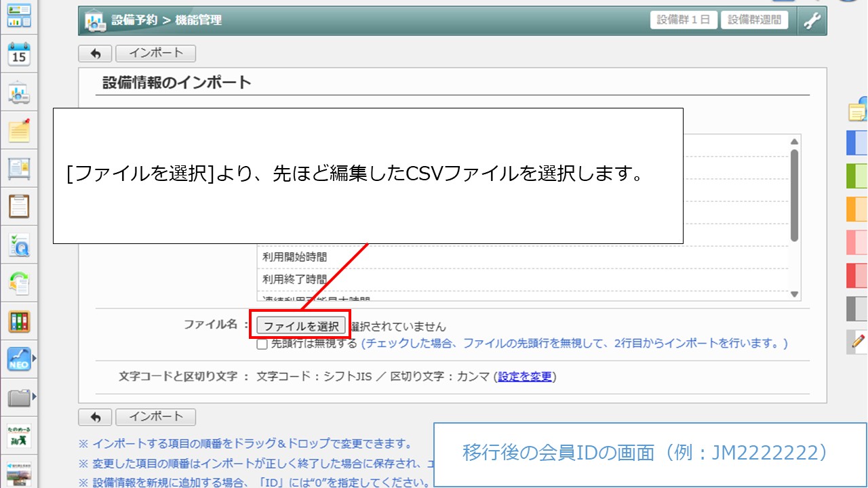Enable the ignore first row checkbox
This screenshot has width=868, height=488.
pyautogui.click(x=262, y=344)
